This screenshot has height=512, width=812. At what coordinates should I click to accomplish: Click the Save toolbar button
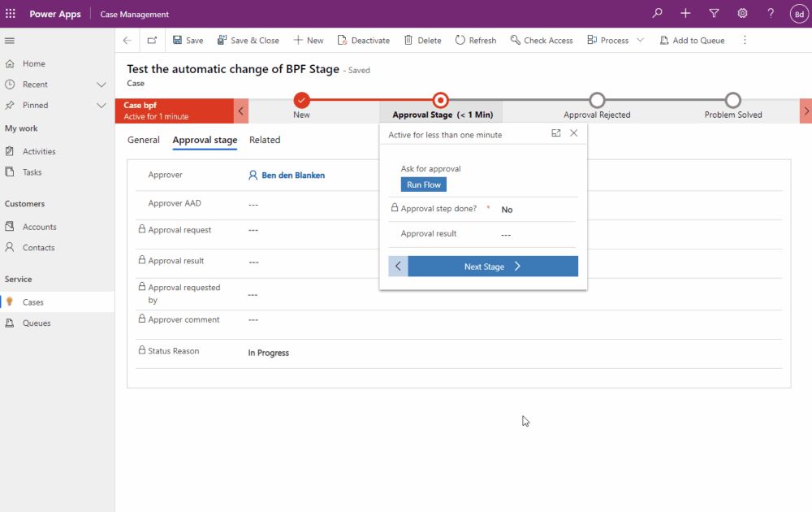pyautogui.click(x=188, y=41)
